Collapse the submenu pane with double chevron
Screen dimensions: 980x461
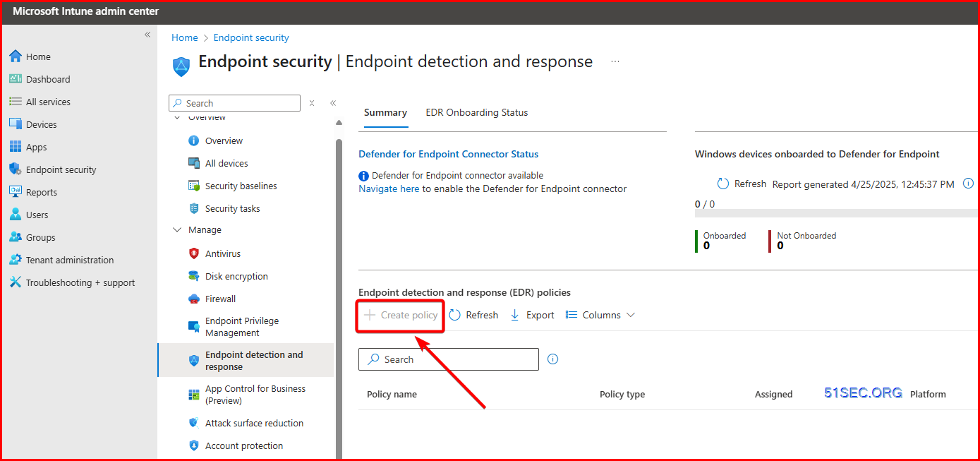click(333, 103)
